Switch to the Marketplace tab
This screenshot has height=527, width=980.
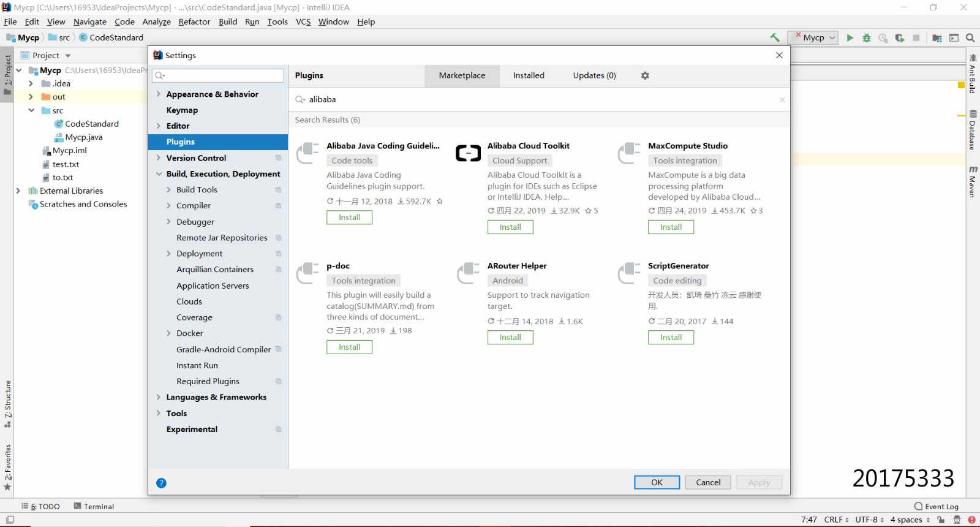click(462, 75)
